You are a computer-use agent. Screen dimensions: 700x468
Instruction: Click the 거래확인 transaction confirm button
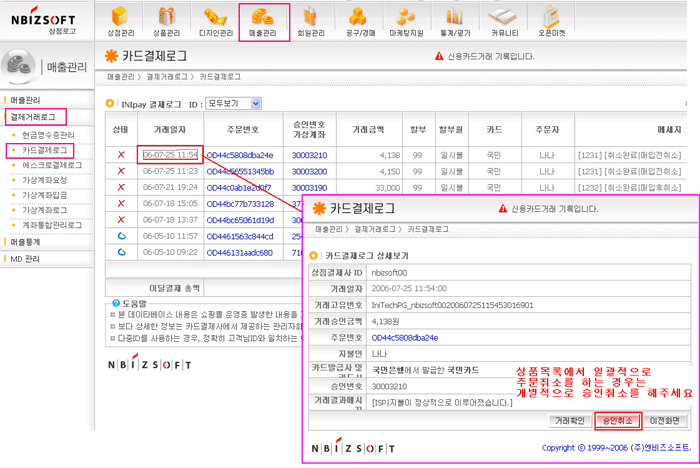[572, 419]
